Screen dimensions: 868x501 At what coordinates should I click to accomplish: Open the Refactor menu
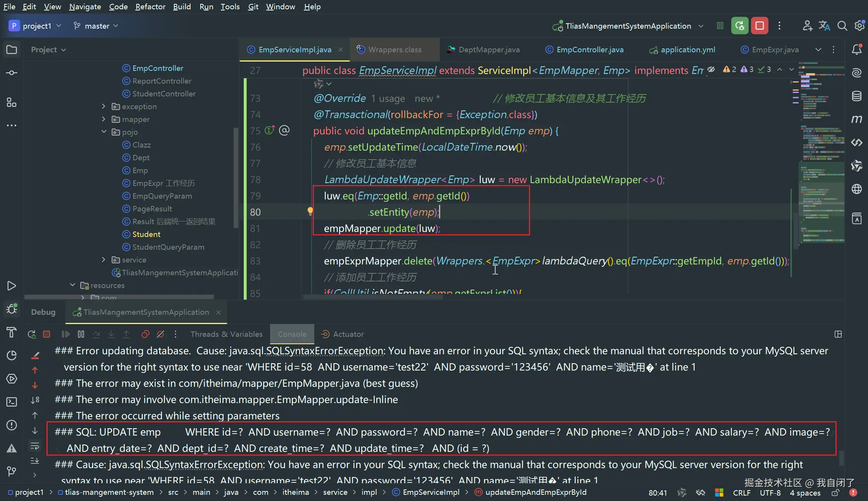150,7
